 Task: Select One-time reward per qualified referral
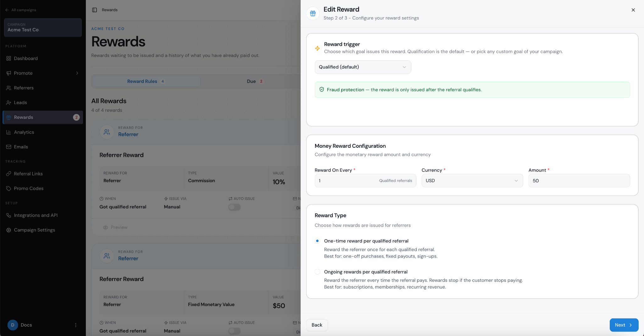pos(317,241)
